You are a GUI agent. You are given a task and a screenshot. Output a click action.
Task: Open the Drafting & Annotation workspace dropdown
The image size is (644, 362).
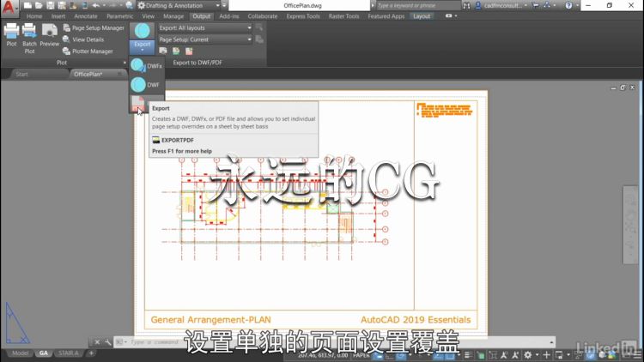(179, 6)
